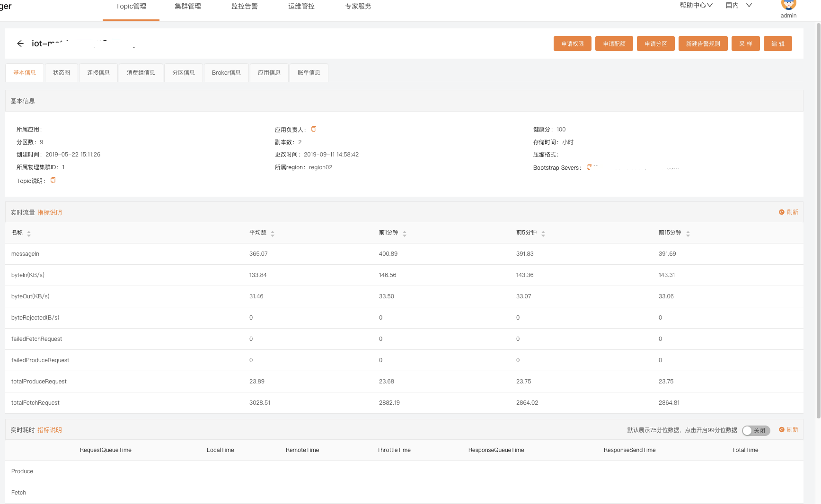Toggle the 99分位数据 switch labeled 关闭
The height and width of the screenshot is (504, 821).
(x=756, y=430)
